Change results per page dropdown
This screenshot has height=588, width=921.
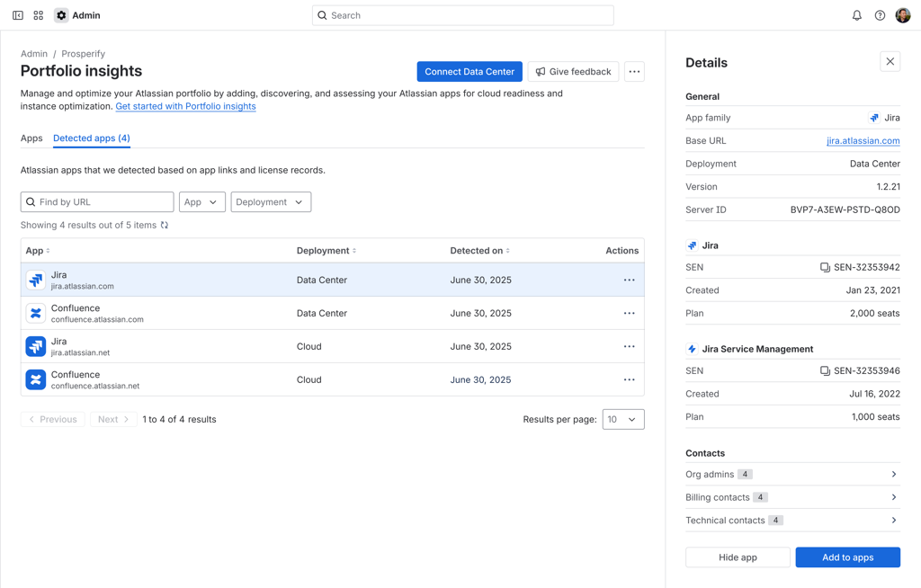pos(623,419)
